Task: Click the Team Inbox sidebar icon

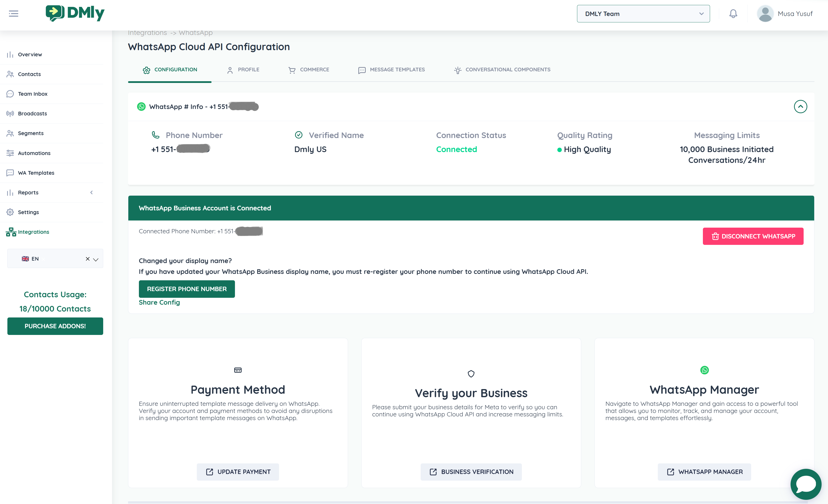Action: 10,94
